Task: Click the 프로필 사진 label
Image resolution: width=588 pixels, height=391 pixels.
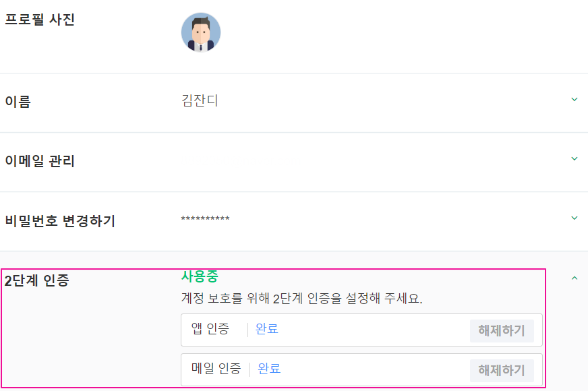Action: [x=40, y=20]
